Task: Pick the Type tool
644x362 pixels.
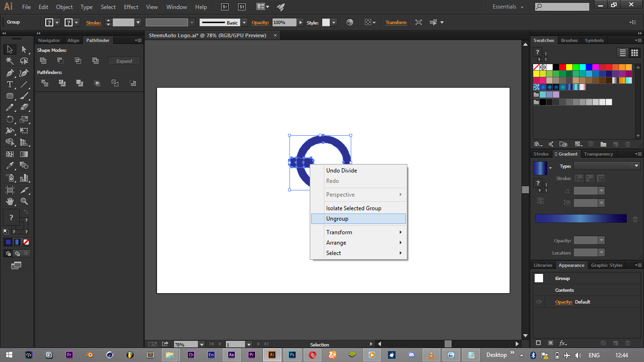Action: pyautogui.click(x=9, y=84)
